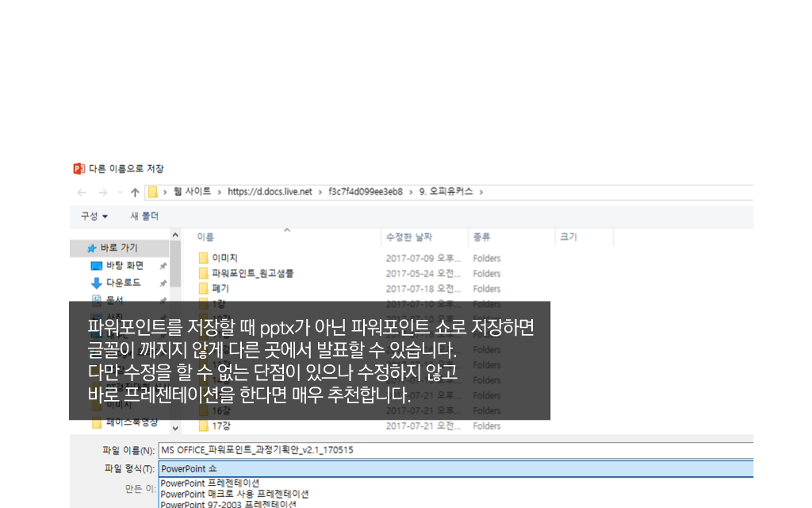Click the navigation pane scroll-up arrow
Image resolution: width=812 pixels, height=508 pixels.
[x=175, y=235]
